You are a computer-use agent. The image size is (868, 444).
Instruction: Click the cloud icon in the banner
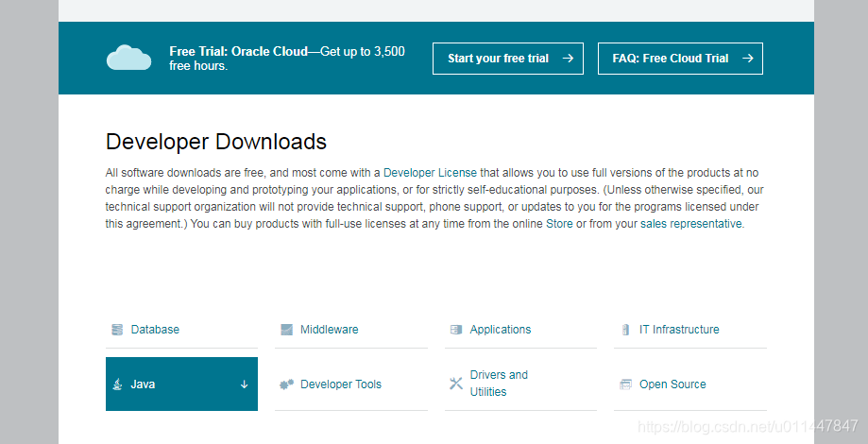point(128,58)
